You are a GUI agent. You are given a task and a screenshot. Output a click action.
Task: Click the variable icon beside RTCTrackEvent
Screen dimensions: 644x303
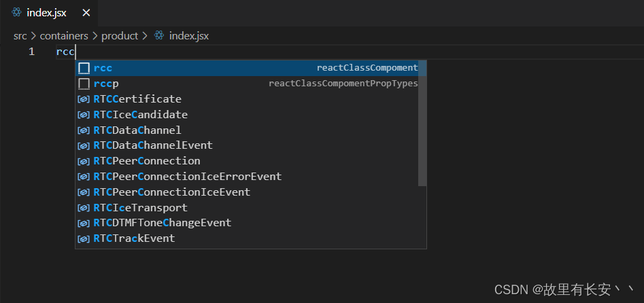coord(84,239)
